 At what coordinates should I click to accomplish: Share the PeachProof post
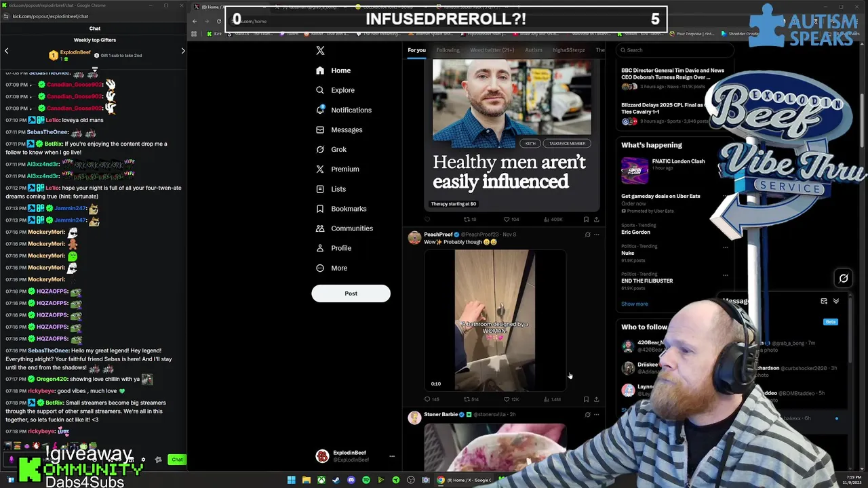tap(596, 399)
